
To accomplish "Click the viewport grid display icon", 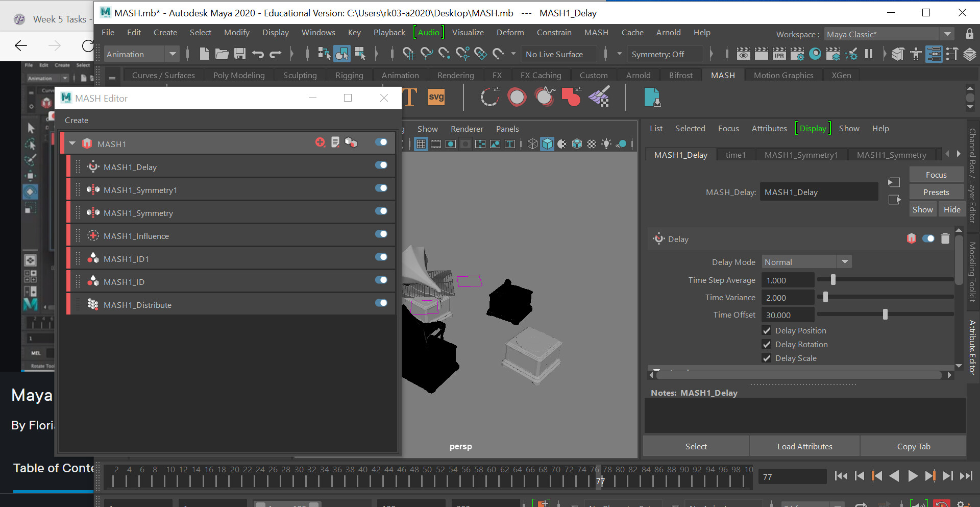I will 421,144.
